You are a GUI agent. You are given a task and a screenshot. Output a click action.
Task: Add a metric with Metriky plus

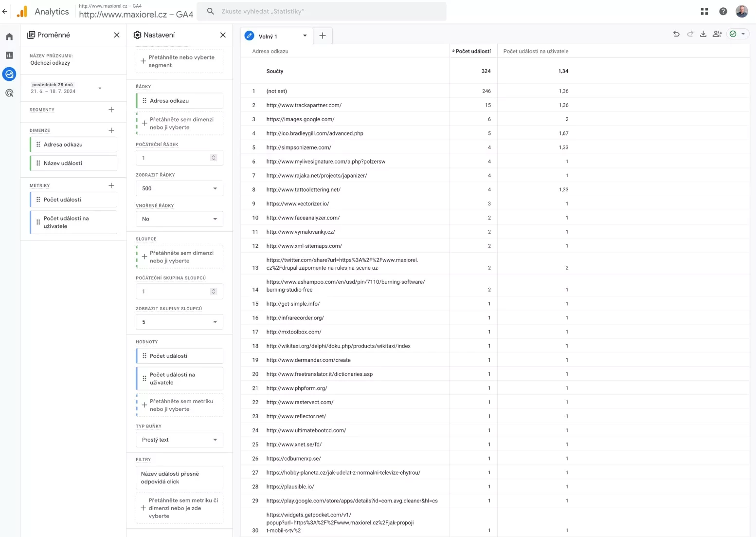tap(111, 185)
